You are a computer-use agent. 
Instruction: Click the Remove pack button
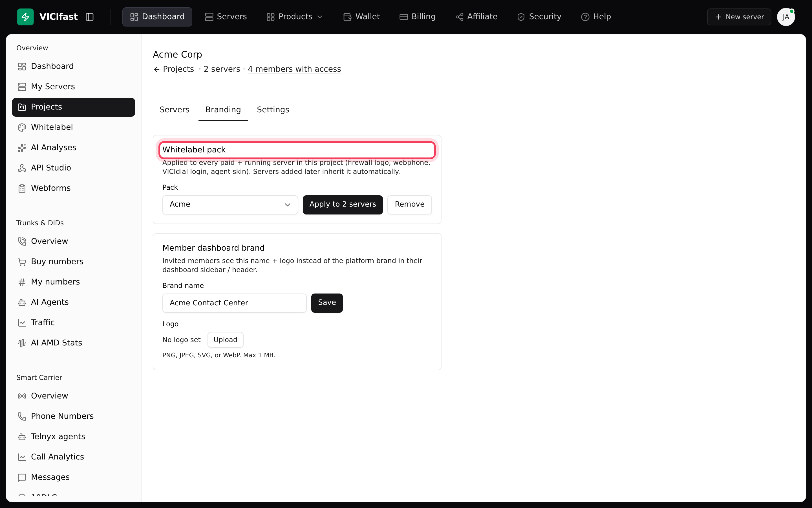pyautogui.click(x=409, y=205)
